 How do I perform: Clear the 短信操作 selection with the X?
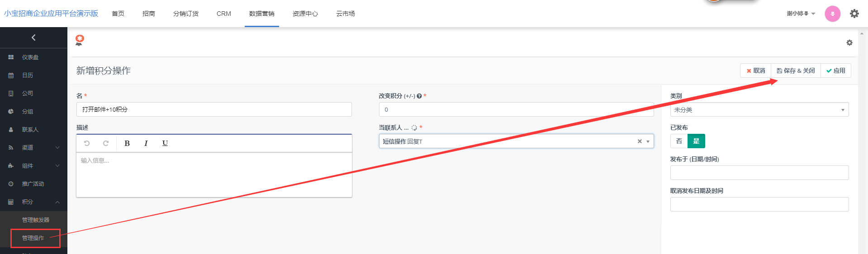[640, 141]
